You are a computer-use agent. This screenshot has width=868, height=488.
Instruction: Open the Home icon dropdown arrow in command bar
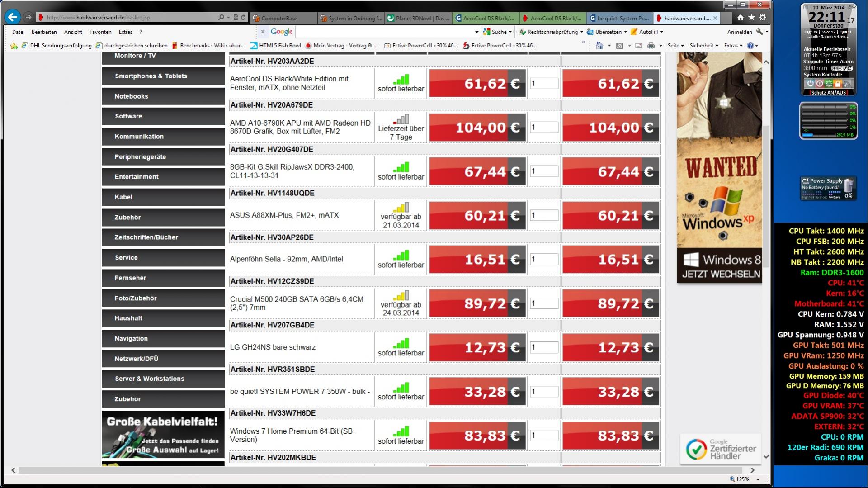click(609, 46)
